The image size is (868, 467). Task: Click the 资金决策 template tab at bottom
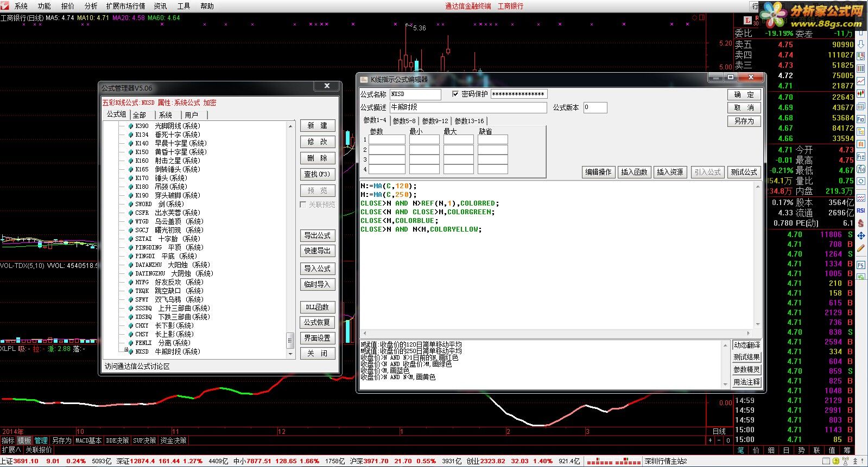point(173,440)
